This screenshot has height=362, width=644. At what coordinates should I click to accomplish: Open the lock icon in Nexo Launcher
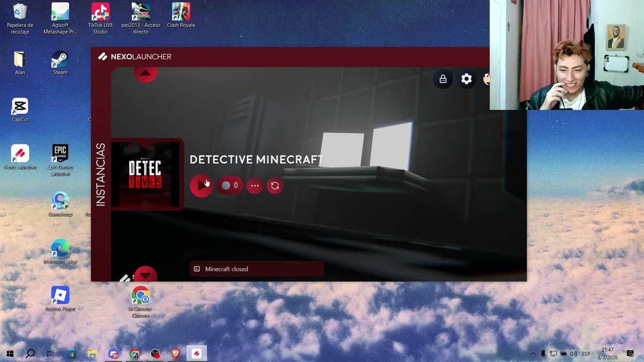point(443,79)
